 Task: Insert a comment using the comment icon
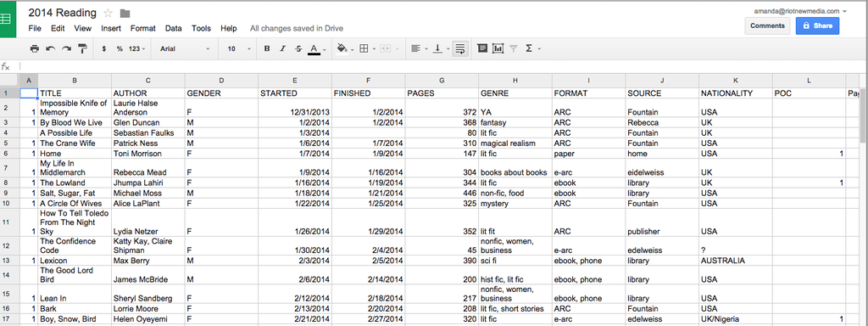(x=482, y=48)
